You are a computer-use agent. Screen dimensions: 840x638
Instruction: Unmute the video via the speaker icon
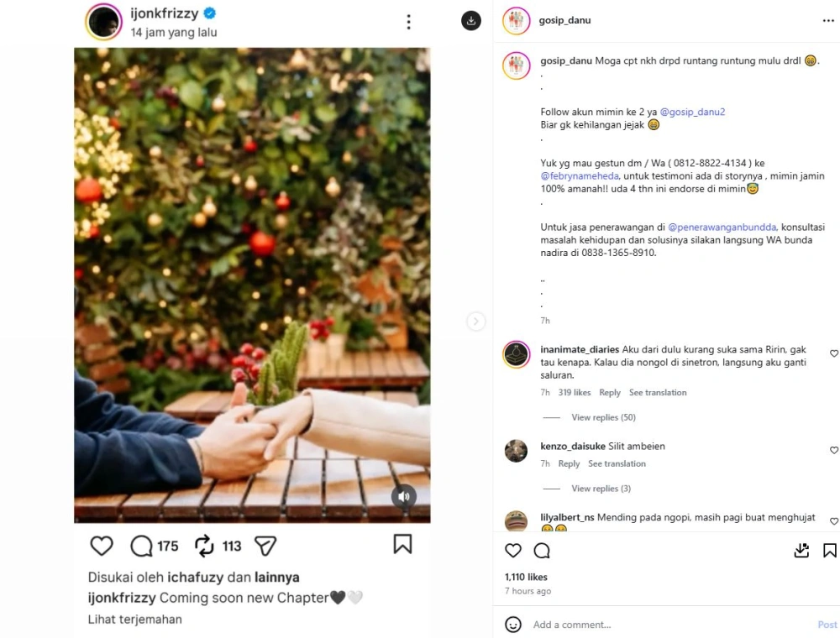404,497
